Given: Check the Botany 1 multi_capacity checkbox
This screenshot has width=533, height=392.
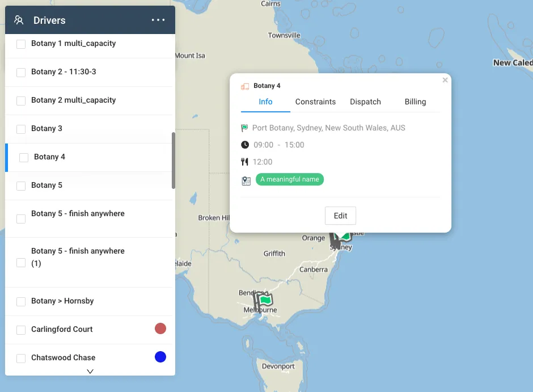Looking at the screenshot, I should click(21, 44).
